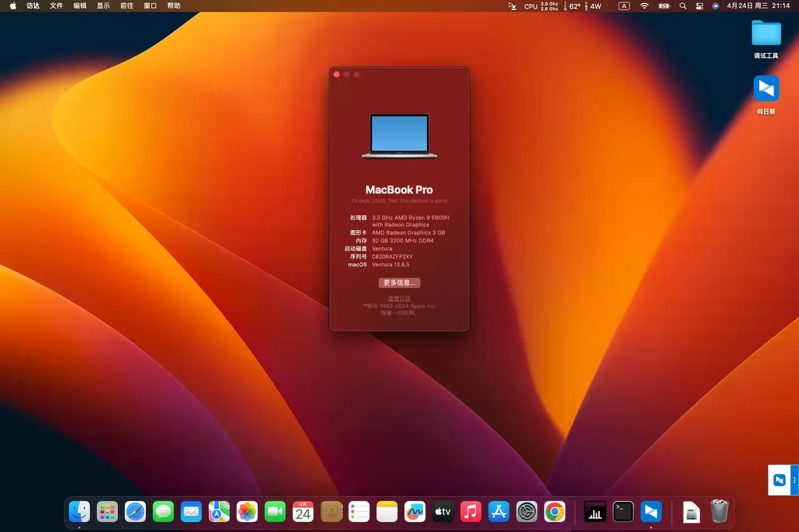
Task: Launch Google Chrome from the Dock
Action: 554,511
